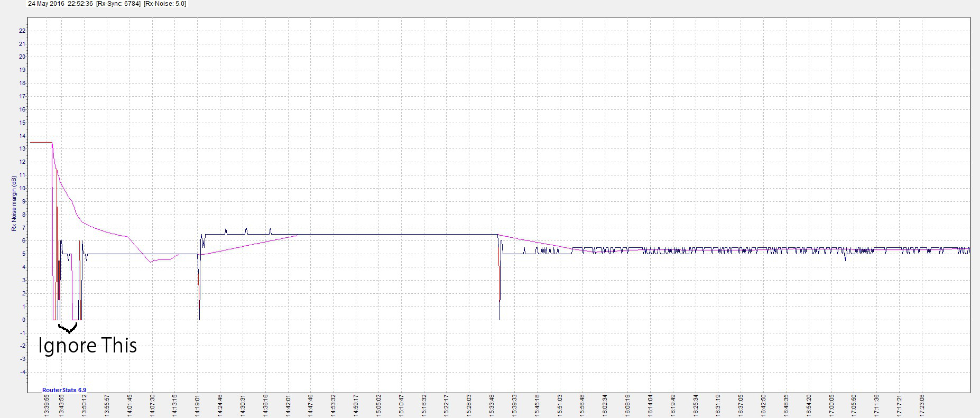
Task: Click the x-axis time label 16:08:19
Action: point(628,406)
